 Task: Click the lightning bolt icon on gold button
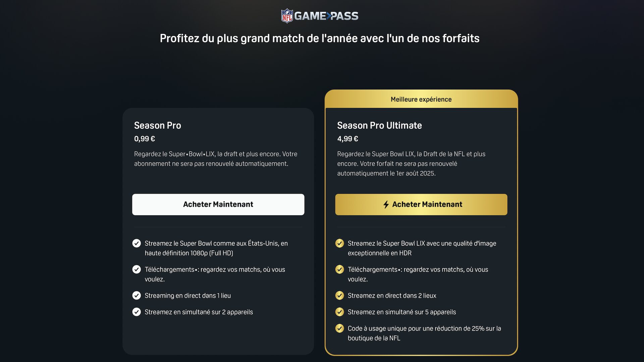coord(386,204)
